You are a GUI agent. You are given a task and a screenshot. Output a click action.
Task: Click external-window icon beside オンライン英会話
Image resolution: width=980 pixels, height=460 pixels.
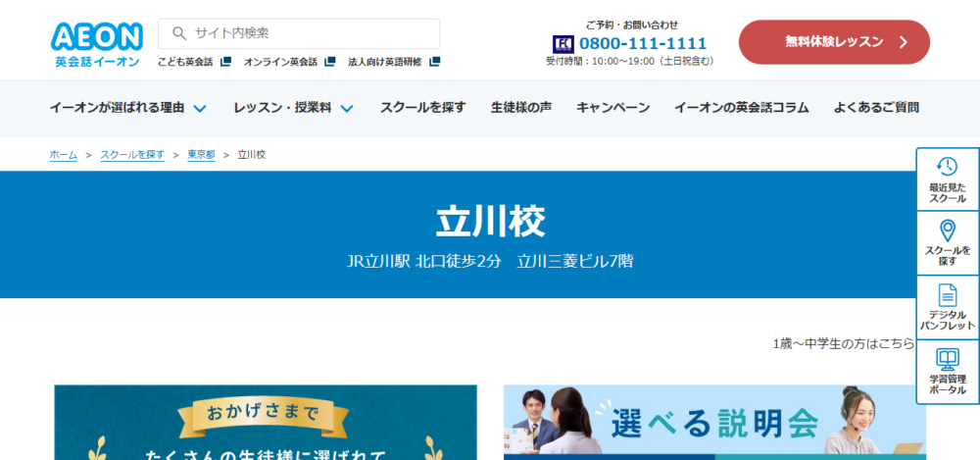click(330, 62)
